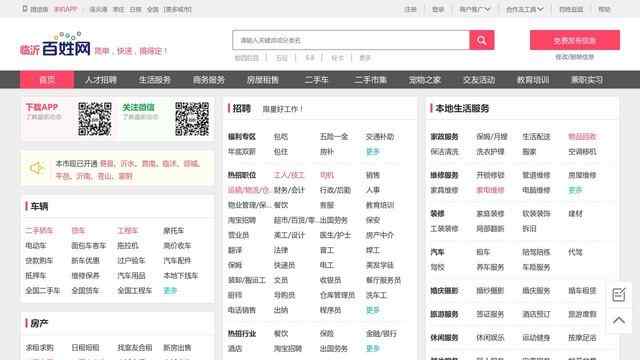The width and height of the screenshot is (640, 360).
Task: Open the 保姆/月嫂 service link
Action: point(492,137)
